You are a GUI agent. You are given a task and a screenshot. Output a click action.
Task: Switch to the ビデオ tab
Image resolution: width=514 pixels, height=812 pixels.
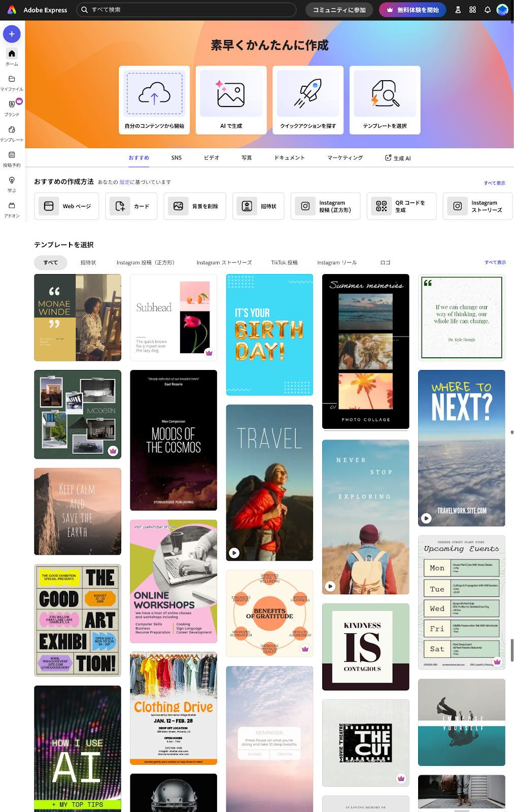coord(211,158)
